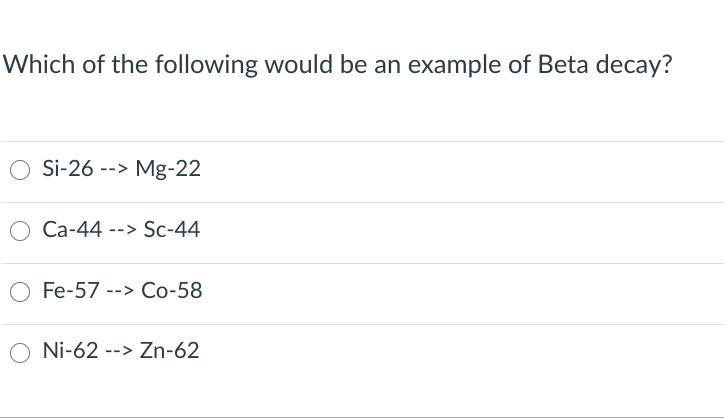
Task: Mark the Ni-62 to Zn-62 radio button
Action: 21,352
